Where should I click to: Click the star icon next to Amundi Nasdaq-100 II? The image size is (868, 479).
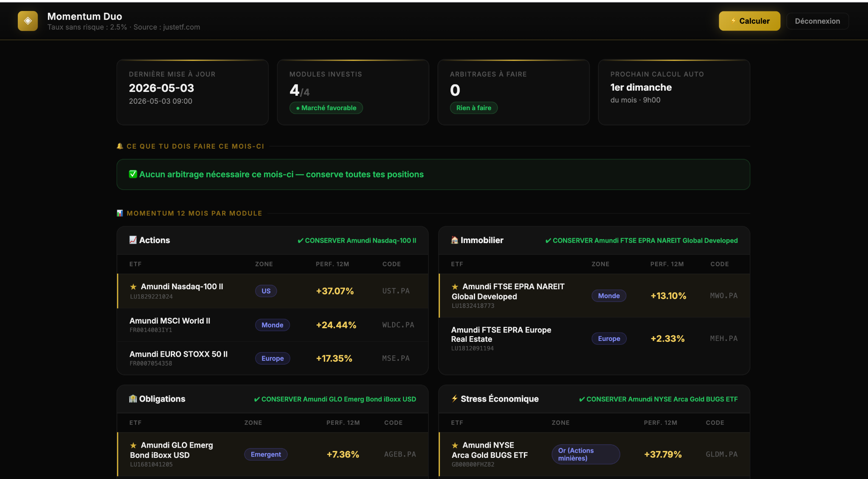click(134, 287)
